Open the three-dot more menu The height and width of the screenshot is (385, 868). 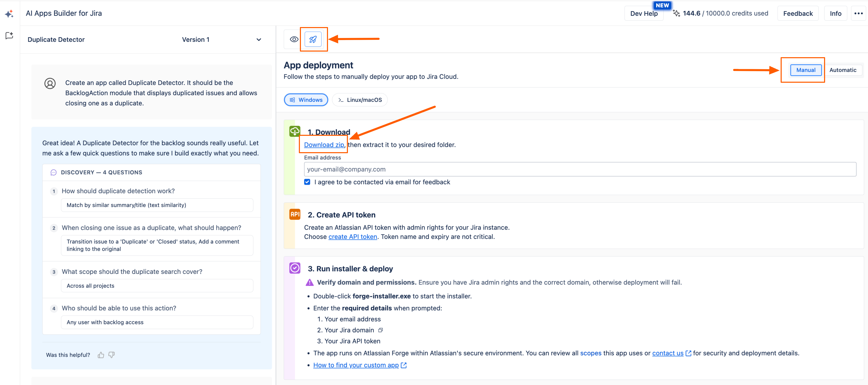[x=858, y=14]
